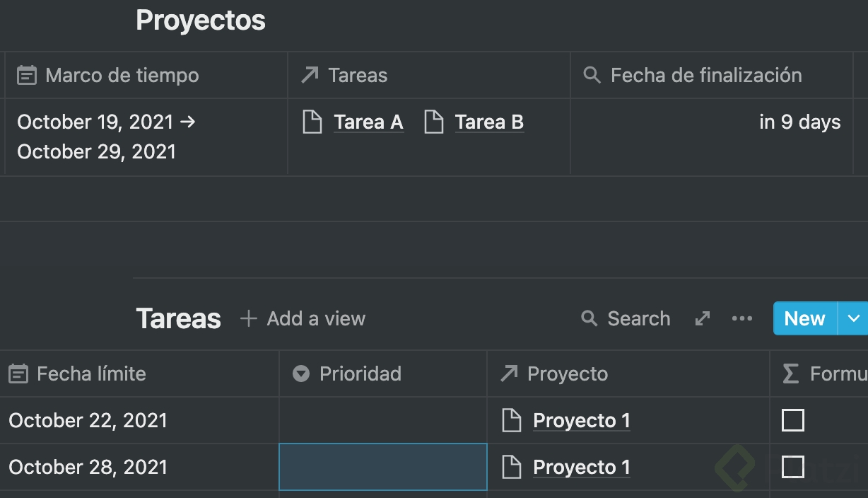868x498 pixels.
Task: Check the checkbox in October 28 row
Action: click(x=792, y=467)
